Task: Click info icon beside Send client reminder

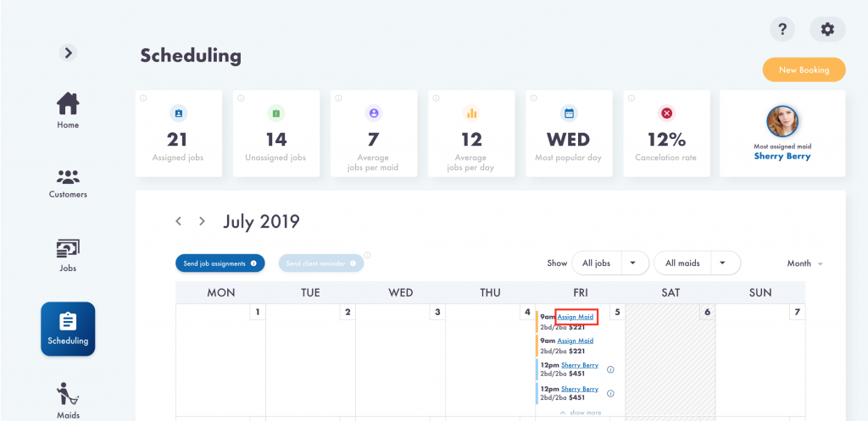Action: coord(368,255)
